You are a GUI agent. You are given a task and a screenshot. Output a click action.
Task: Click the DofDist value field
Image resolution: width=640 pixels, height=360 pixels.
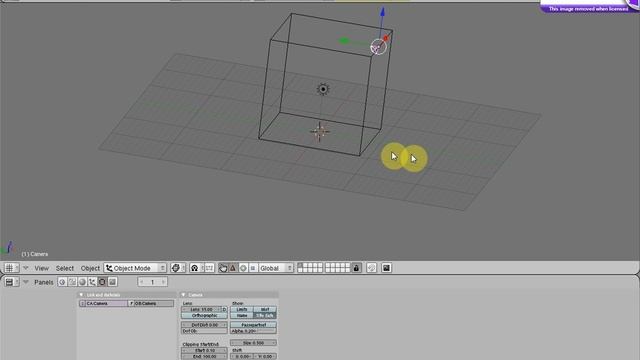(x=204, y=325)
